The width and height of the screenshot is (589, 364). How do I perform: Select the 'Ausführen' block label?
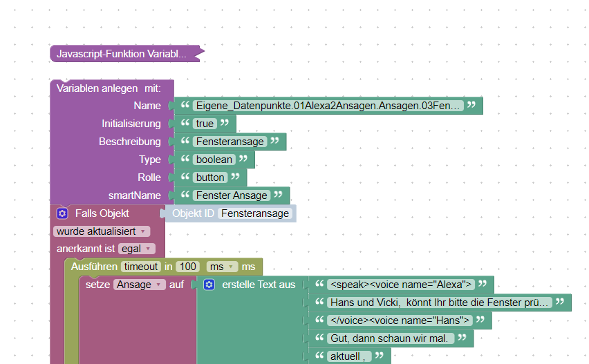pyautogui.click(x=94, y=267)
